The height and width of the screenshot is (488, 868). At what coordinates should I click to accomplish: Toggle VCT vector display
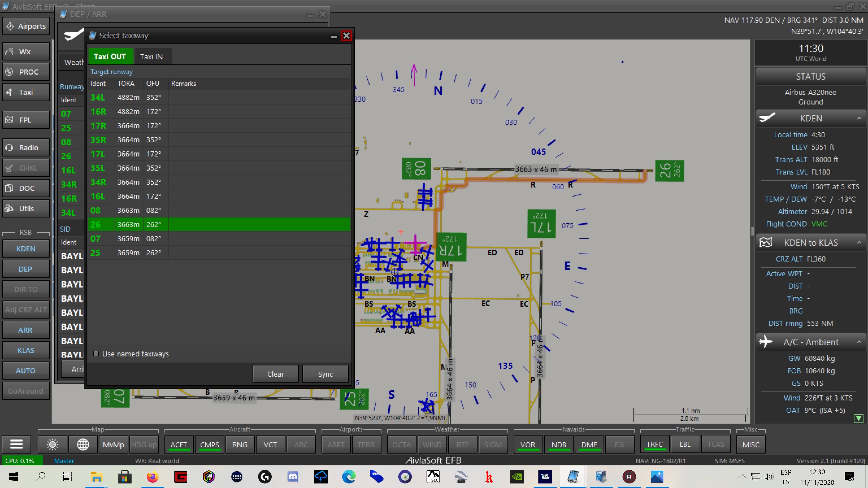tap(270, 445)
